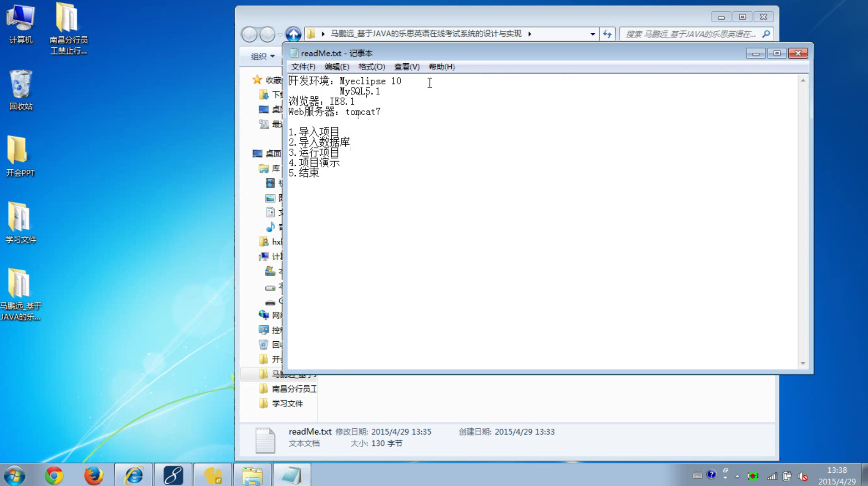This screenshot has width=868, height=486.
Task: Click the keyboard input tray icon
Action: (697, 476)
